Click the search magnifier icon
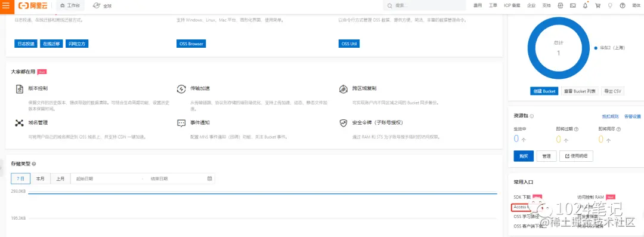This screenshot has width=644, height=237. click(390, 6)
